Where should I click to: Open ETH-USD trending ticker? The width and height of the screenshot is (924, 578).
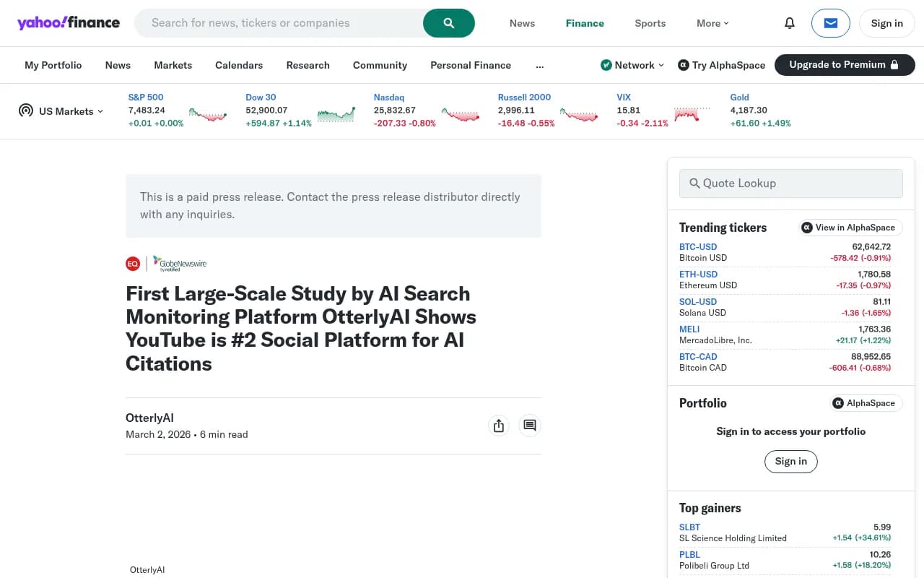click(698, 275)
